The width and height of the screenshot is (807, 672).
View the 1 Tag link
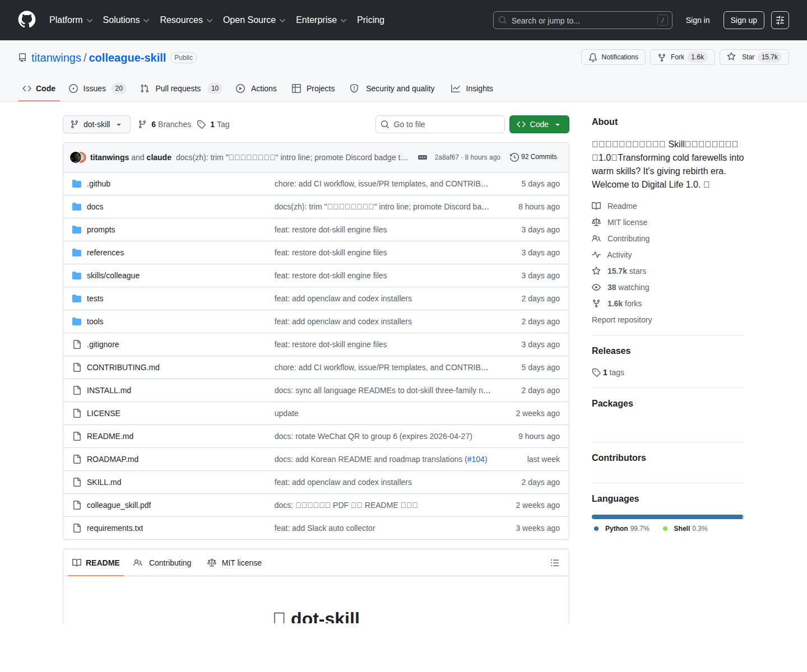pyautogui.click(x=214, y=124)
